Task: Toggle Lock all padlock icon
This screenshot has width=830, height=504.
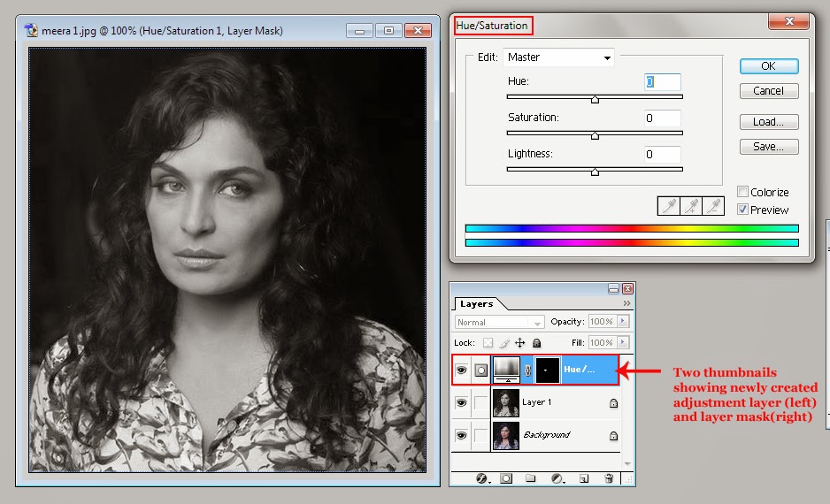Action: pyautogui.click(x=536, y=343)
